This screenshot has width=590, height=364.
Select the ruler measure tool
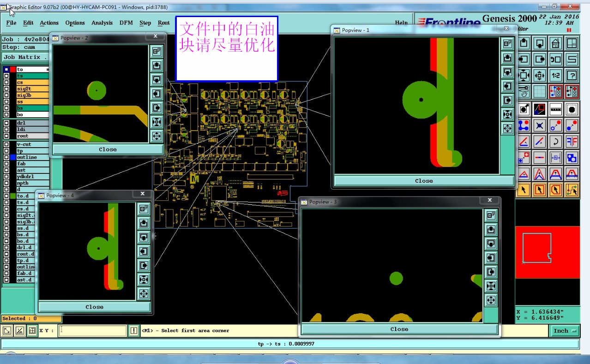click(x=556, y=109)
